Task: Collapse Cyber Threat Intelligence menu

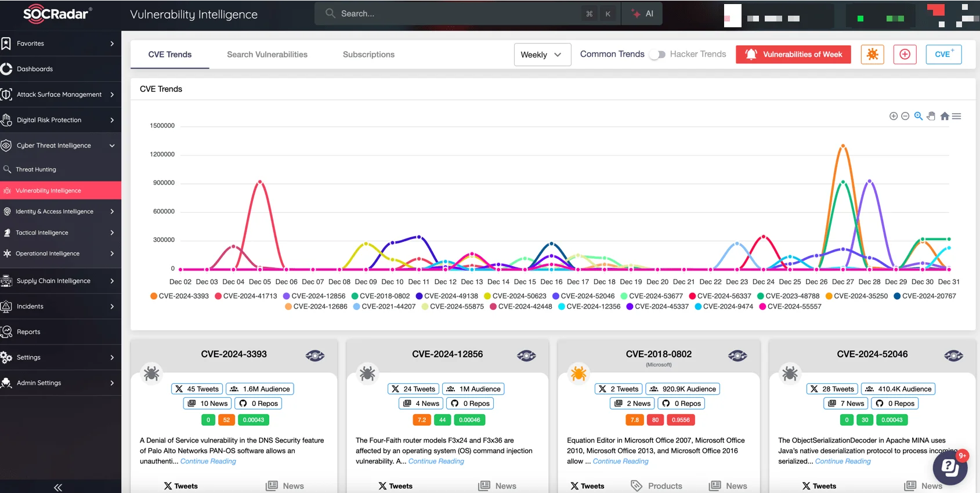Action: (60, 146)
